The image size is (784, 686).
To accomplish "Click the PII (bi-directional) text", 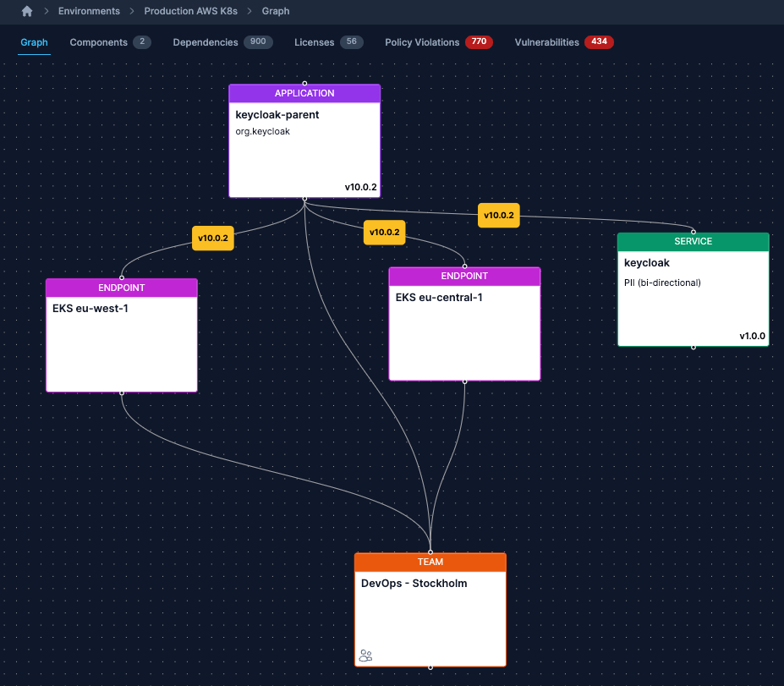I will pyautogui.click(x=662, y=283).
